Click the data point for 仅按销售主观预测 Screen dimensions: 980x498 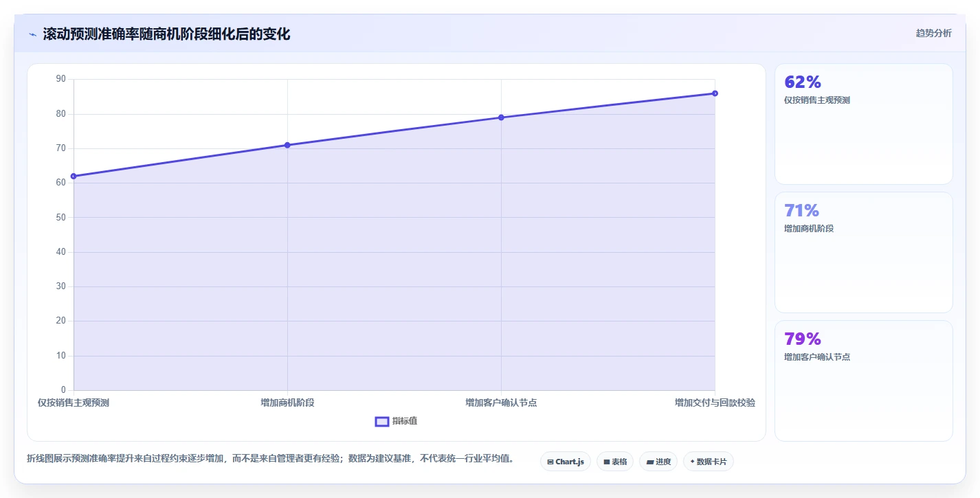(74, 177)
